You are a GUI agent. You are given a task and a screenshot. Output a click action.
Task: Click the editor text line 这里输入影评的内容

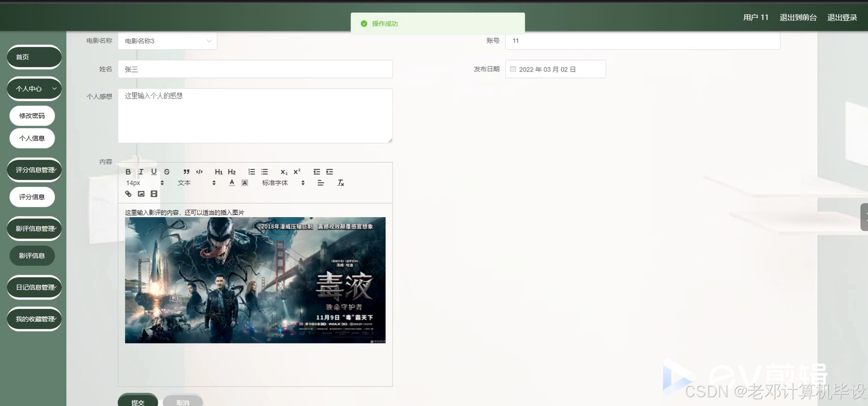click(184, 213)
